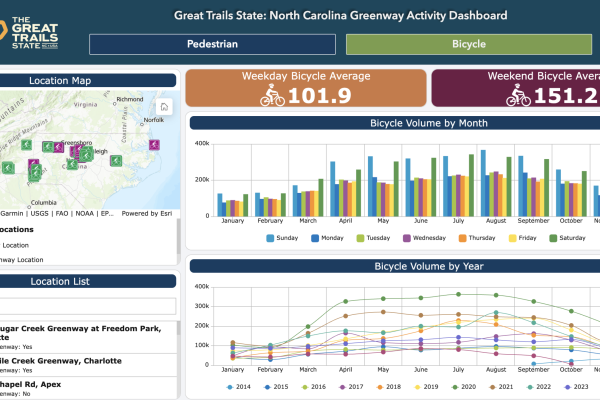Select green marker at map's far-left edge
600x400 pixels.
pos(7,168)
